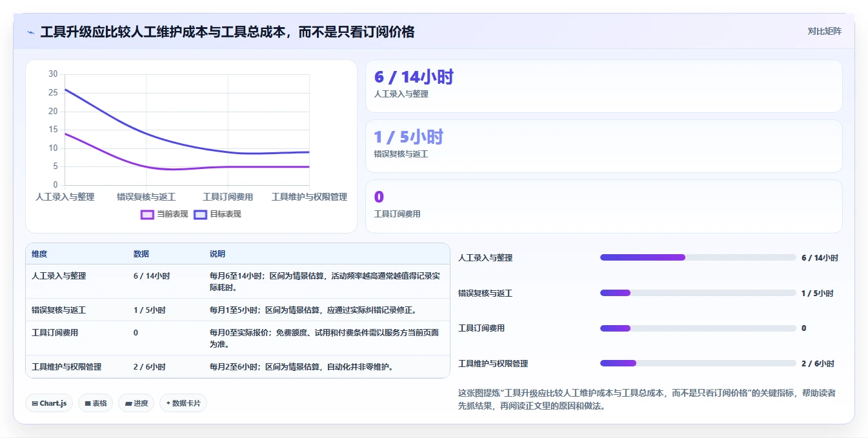
Task: Click the 说明 table column header
Action: 217,254
